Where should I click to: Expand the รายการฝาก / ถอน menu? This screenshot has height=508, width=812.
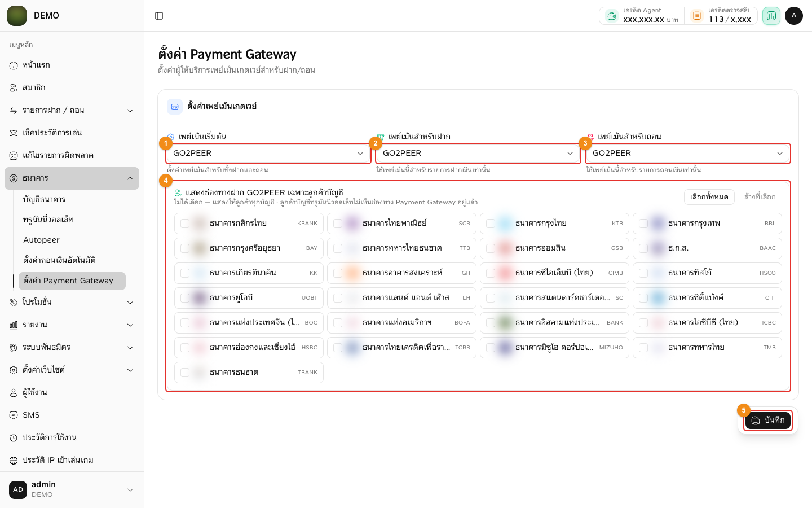tap(72, 111)
